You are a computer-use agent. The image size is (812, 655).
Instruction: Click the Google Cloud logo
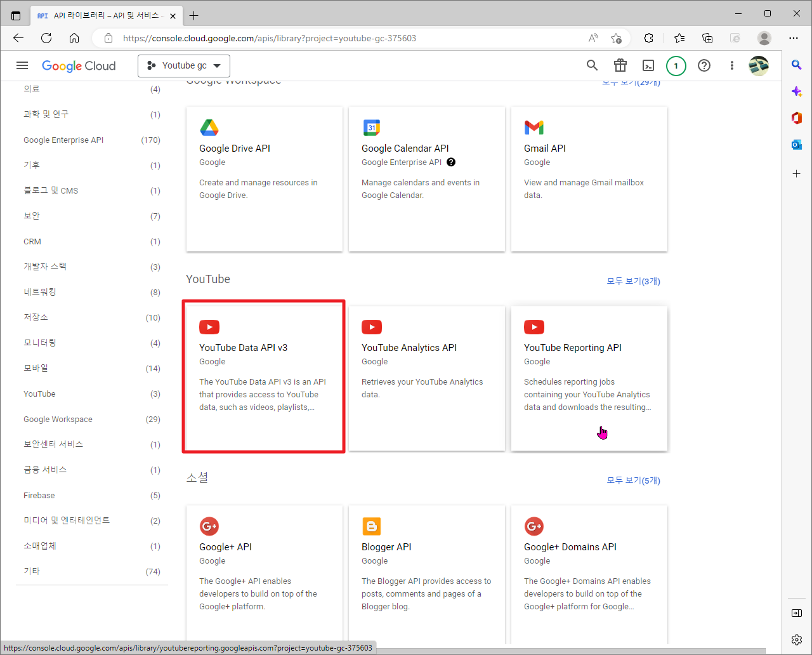[x=79, y=66]
